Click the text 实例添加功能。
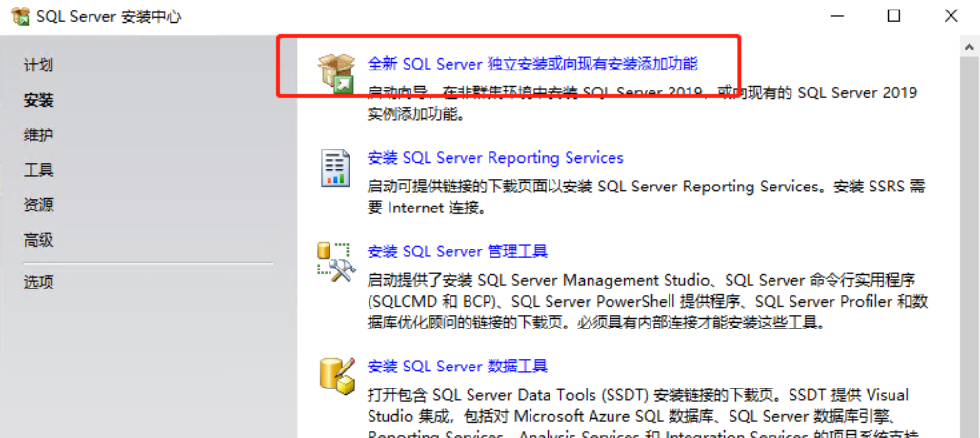 coord(416,114)
